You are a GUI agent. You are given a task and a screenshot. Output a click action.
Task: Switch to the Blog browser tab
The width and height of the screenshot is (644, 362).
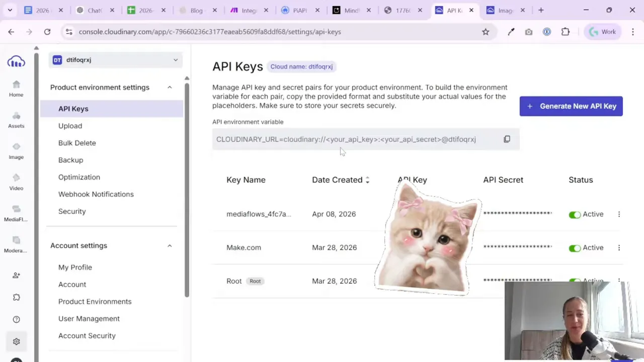tap(198, 10)
